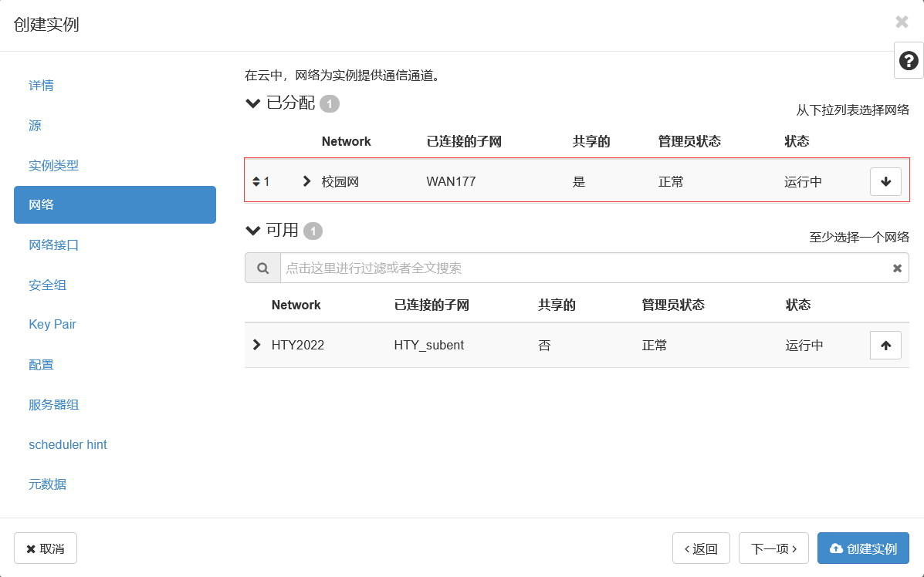
Task: Remove 校园网 with the down arrow button
Action: pyautogui.click(x=885, y=181)
